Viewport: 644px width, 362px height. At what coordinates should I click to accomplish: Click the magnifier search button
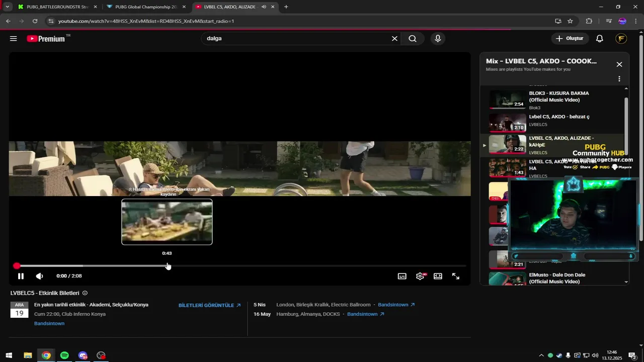[x=413, y=39]
